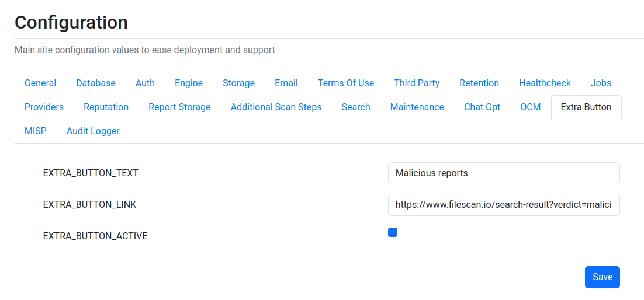This screenshot has height=300, width=644.
Task: Select the Third Party tab
Action: (417, 83)
